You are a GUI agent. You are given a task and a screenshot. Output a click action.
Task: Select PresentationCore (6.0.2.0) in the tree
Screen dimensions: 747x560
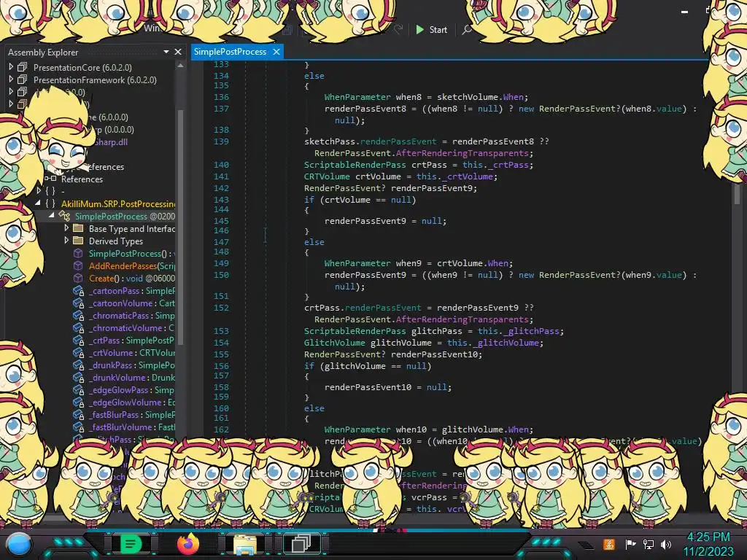(x=82, y=68)
